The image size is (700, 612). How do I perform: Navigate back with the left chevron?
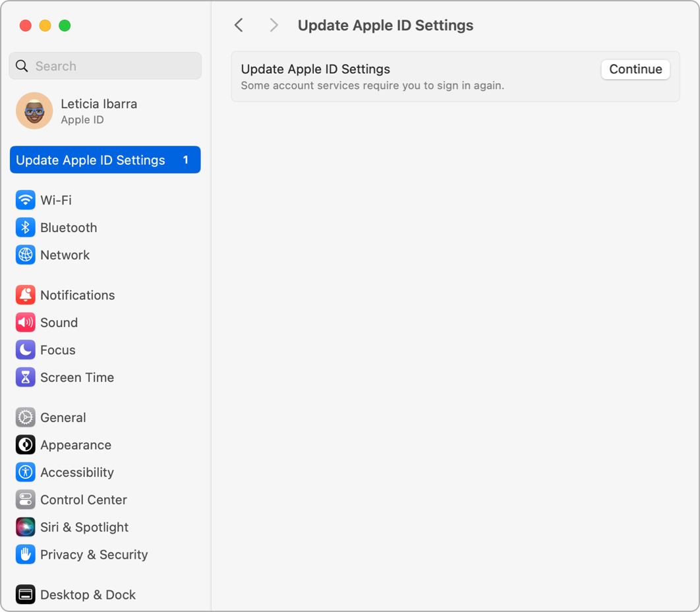[239, 26]
